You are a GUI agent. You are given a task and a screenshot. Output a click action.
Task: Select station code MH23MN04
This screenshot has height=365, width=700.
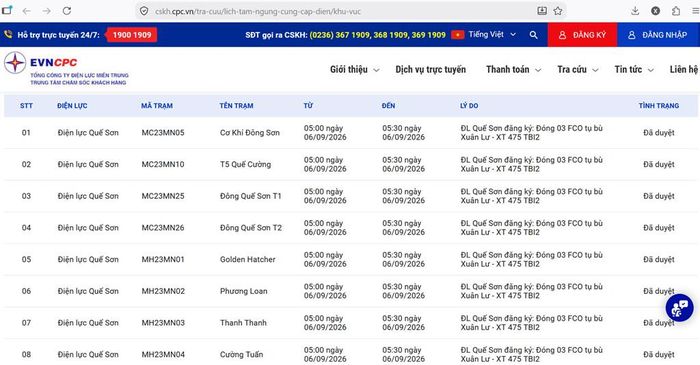162,354
